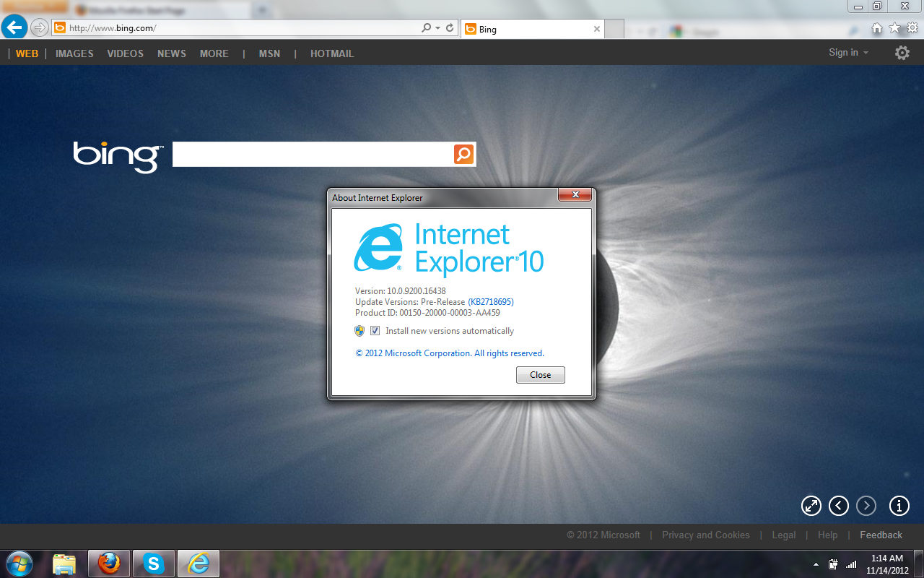
Task: Expand the address bar search dropdown arrow
Action: coord(437,28)
